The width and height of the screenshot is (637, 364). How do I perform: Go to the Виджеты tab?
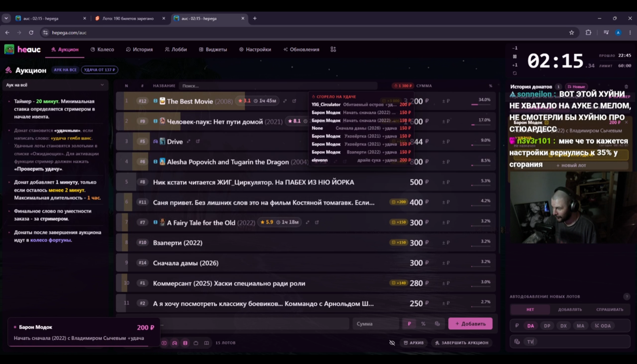click(x=213, y=49)
